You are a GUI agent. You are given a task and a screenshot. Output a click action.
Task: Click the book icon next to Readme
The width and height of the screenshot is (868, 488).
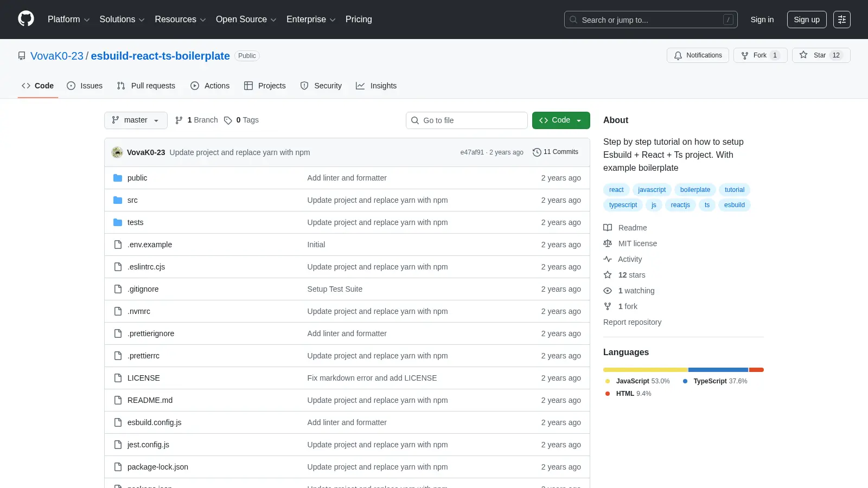pyautogui.click(x=608, y=228)
